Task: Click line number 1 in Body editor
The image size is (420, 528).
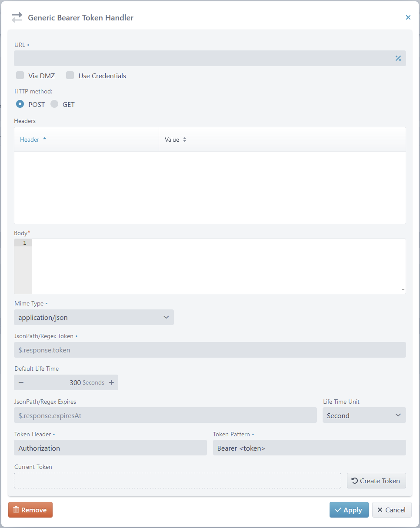Action: pyautogui.click(x=24, y=242)
